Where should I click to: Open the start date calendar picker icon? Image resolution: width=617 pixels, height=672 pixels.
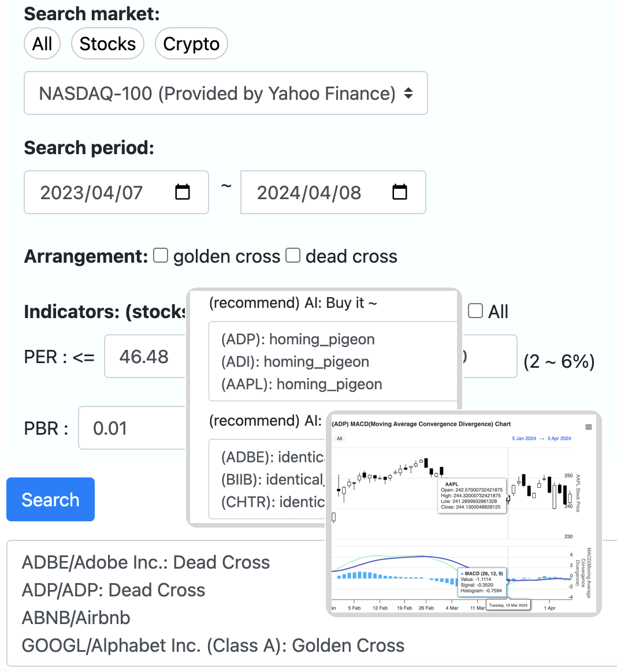pos(183,192)
